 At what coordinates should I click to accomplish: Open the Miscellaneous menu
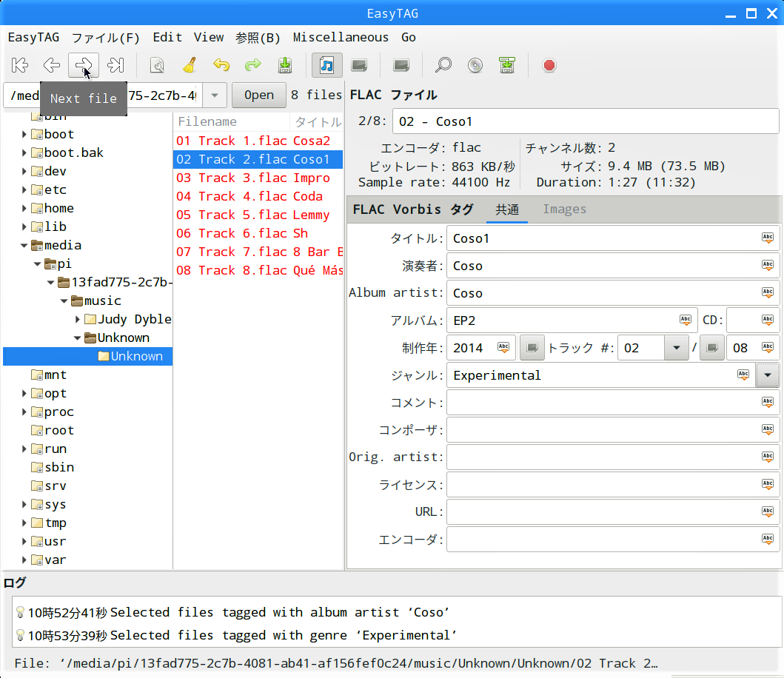[x=341, y=37]
